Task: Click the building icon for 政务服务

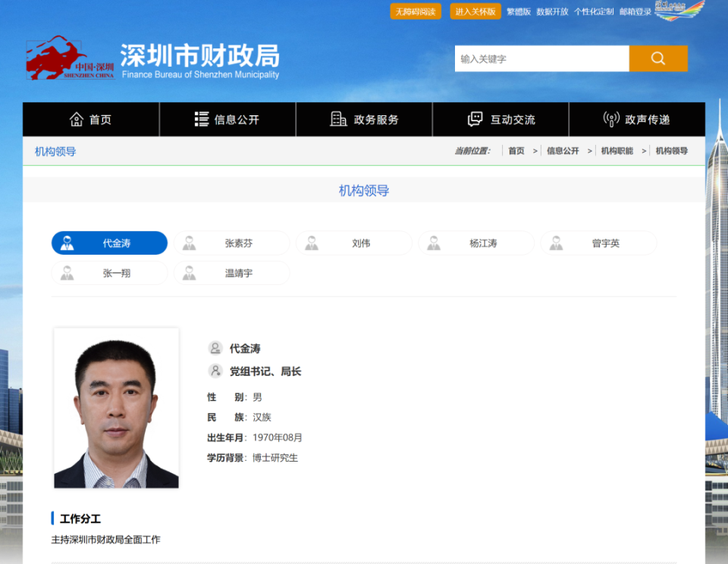Action: 339,118
